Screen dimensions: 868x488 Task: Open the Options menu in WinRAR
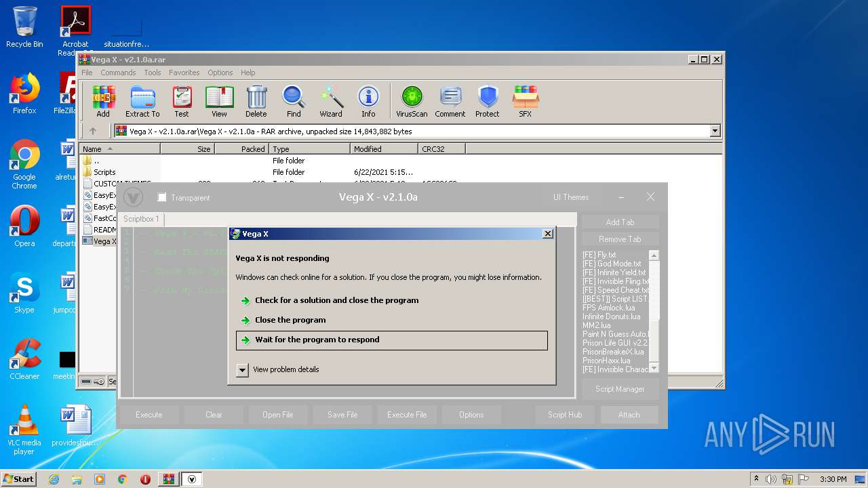pos(220,73)
